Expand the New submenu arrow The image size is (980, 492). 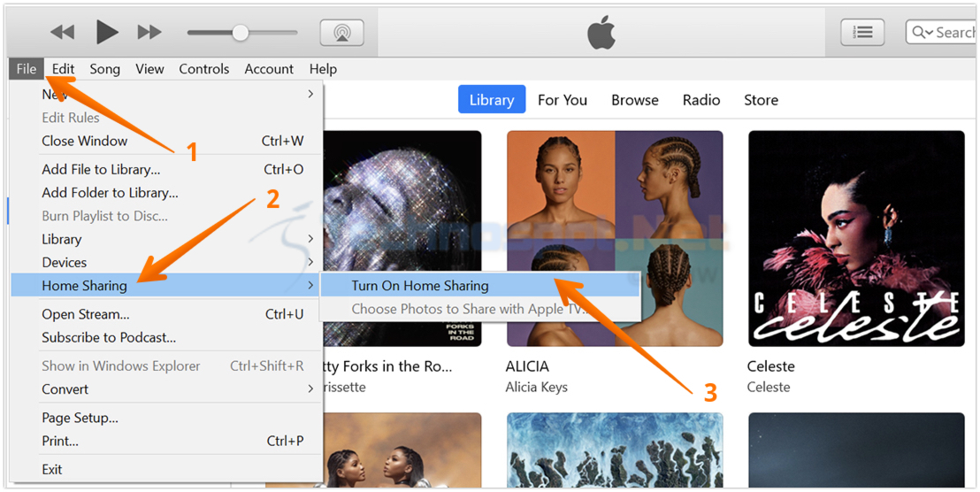click(310, 95)
